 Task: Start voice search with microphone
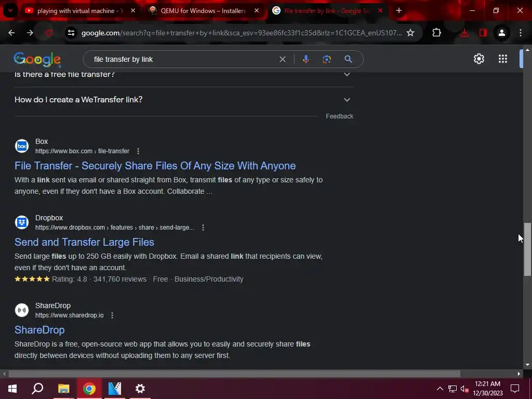coord(305,59)
